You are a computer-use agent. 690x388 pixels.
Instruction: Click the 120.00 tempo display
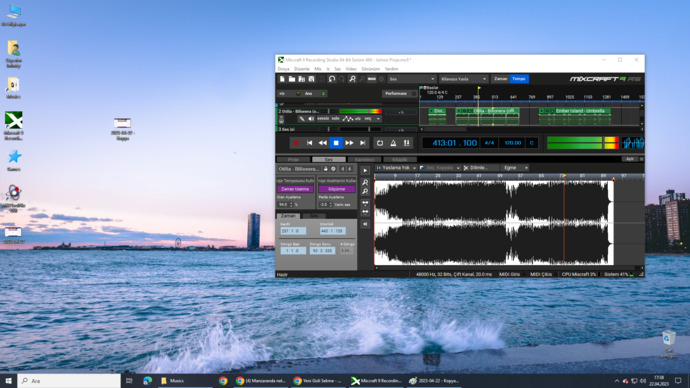pos(513,143)
